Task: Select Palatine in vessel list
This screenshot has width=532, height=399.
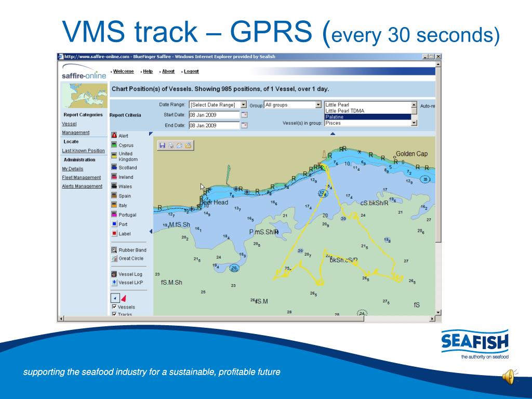Action: [x=368, y=117]
